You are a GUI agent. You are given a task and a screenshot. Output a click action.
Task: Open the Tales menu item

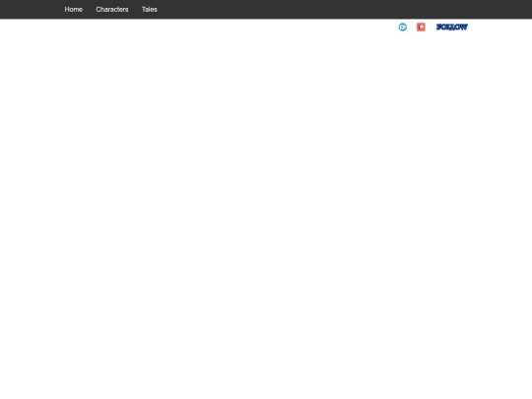point(150,10)
